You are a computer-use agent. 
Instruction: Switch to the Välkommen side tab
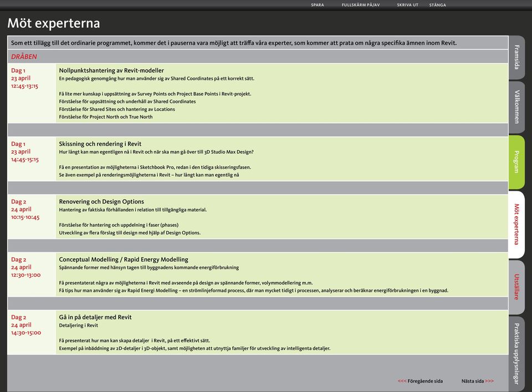[x=516, y=107]
